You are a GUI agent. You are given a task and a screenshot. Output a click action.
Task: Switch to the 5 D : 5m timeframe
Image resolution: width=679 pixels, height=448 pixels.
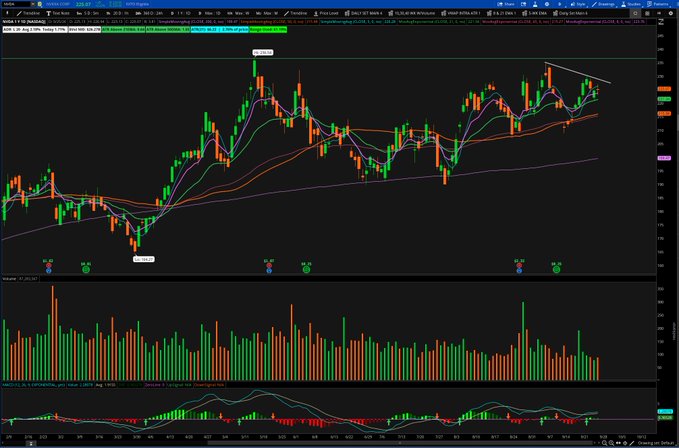point(88,13)
